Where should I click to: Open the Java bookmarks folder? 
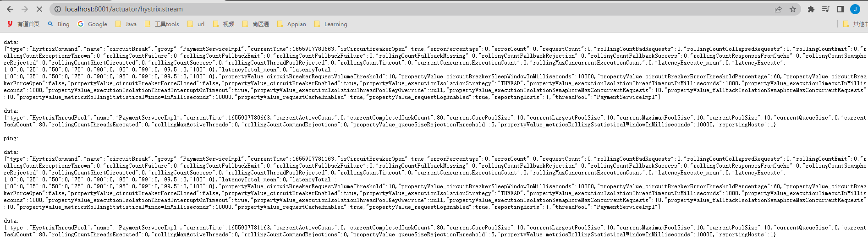[x=126, y=24]
